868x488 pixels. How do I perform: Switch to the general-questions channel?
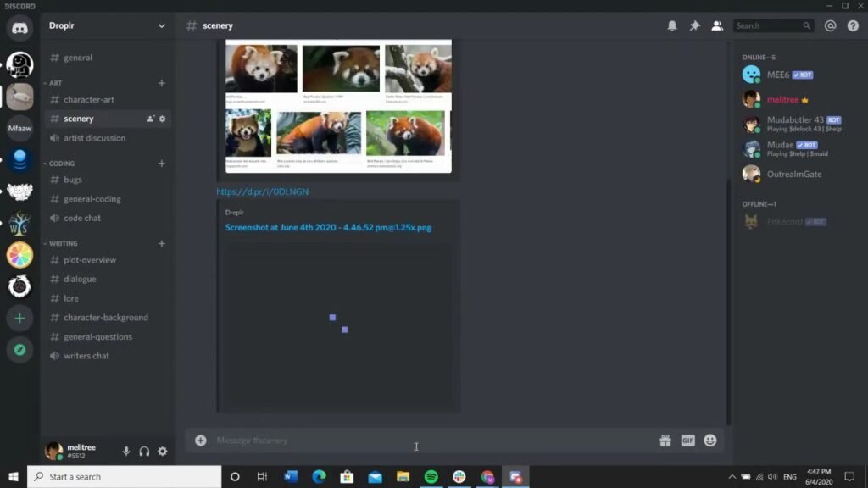pos(108,337)
